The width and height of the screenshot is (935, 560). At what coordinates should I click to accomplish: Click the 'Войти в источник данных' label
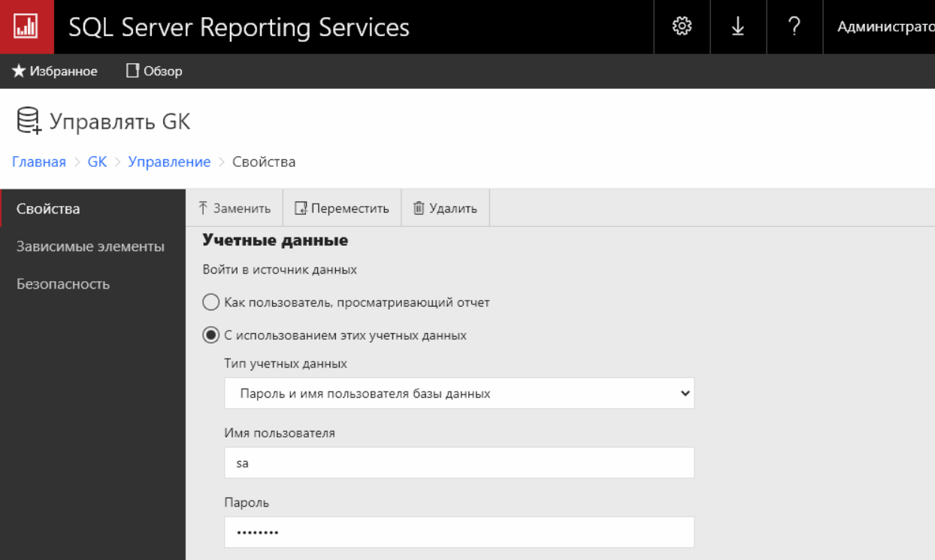tap(280, 269)
